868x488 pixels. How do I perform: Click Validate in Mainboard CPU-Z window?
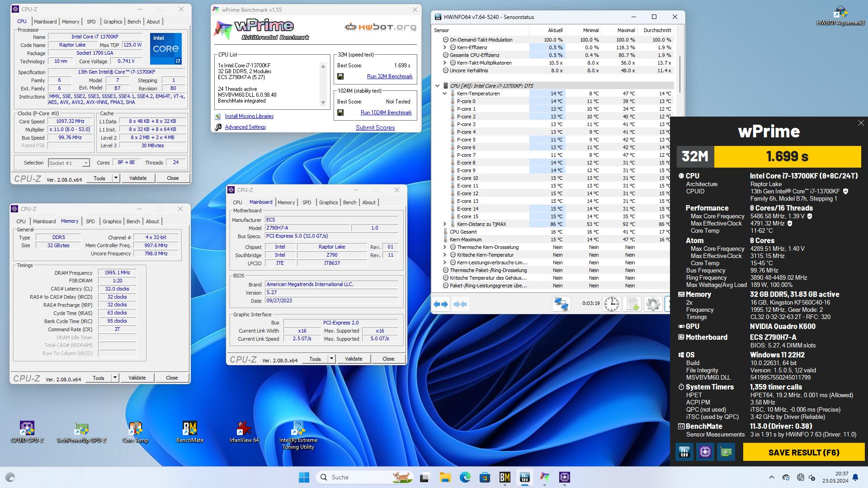(354, 359)
